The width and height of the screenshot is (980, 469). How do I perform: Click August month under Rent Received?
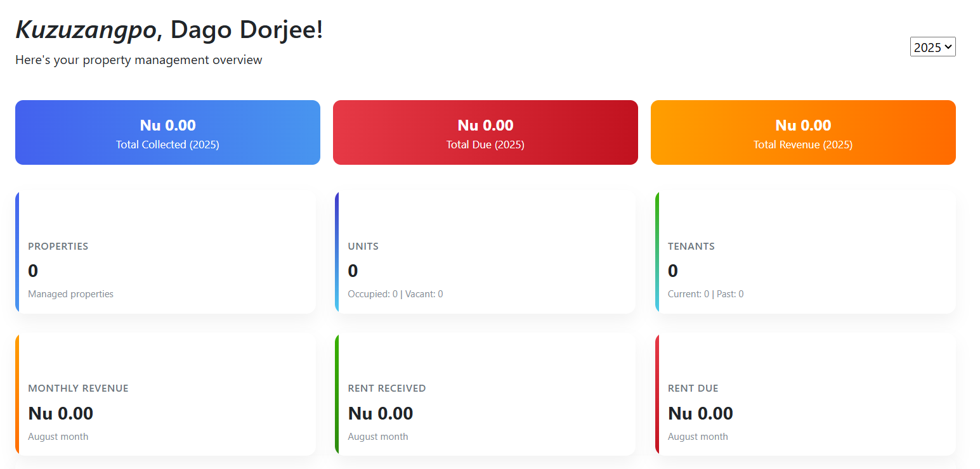click(378, 437)
